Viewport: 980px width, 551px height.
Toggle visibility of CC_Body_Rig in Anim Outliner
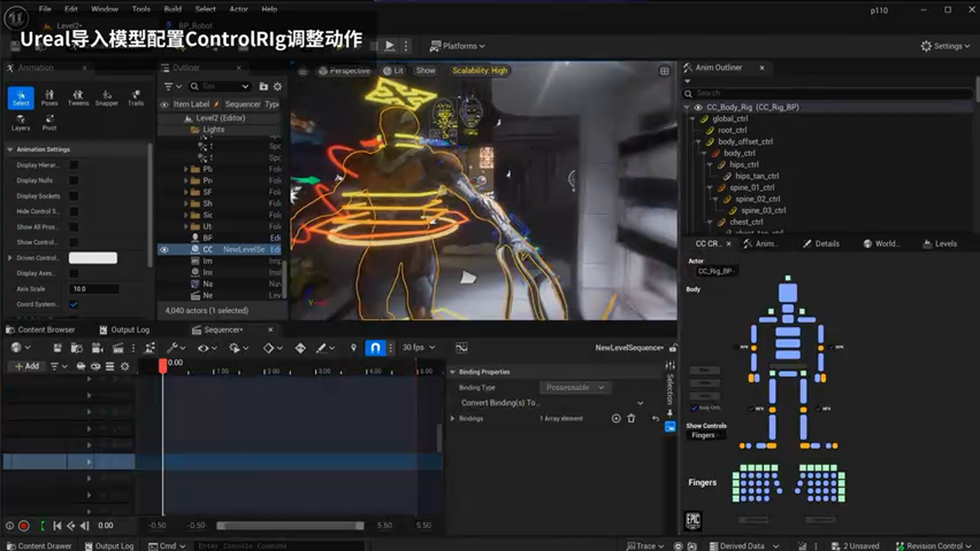(x=697, y=107)
